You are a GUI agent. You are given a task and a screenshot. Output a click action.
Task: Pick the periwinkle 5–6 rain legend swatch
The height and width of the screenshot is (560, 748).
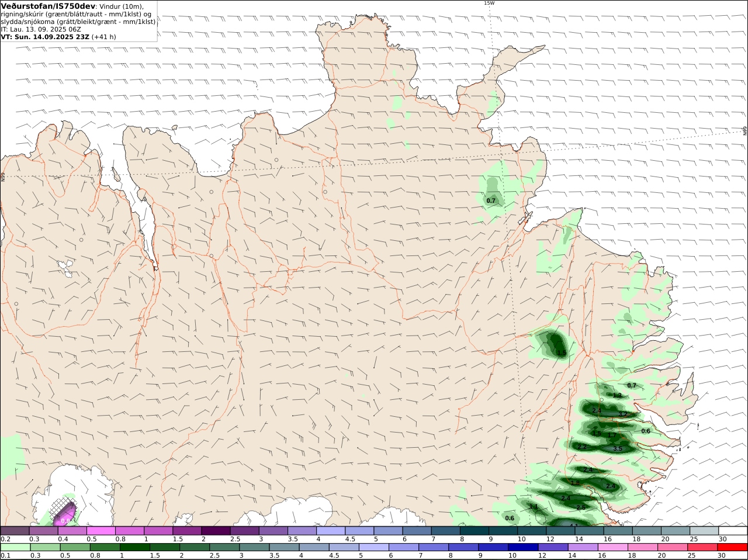(x=373, y=548)
